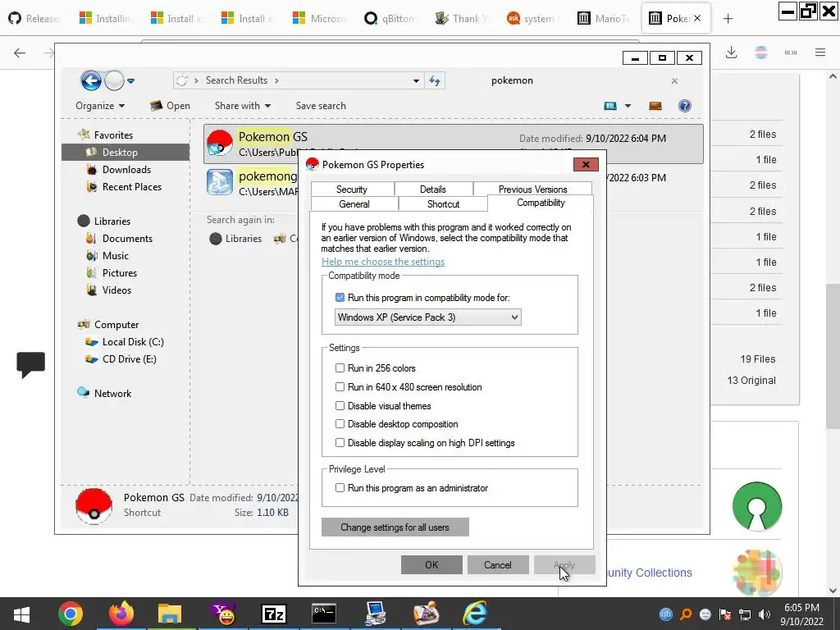Open the browser hamburger menu
The image size is (840, 630).
pos(820,52)
